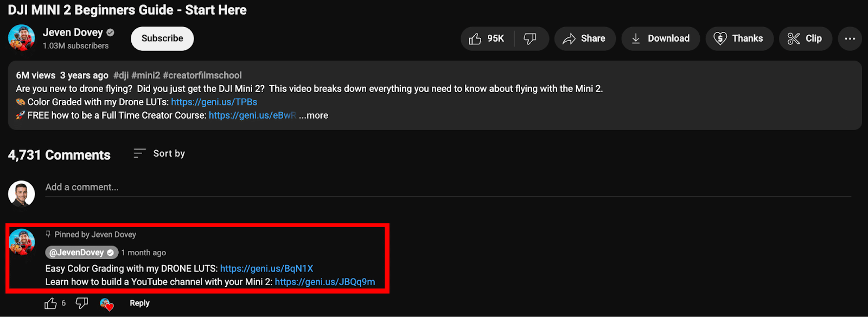The image size is (868, 317).
Task: Click the dislike thumbs-down icon
Action: (529, 38)
